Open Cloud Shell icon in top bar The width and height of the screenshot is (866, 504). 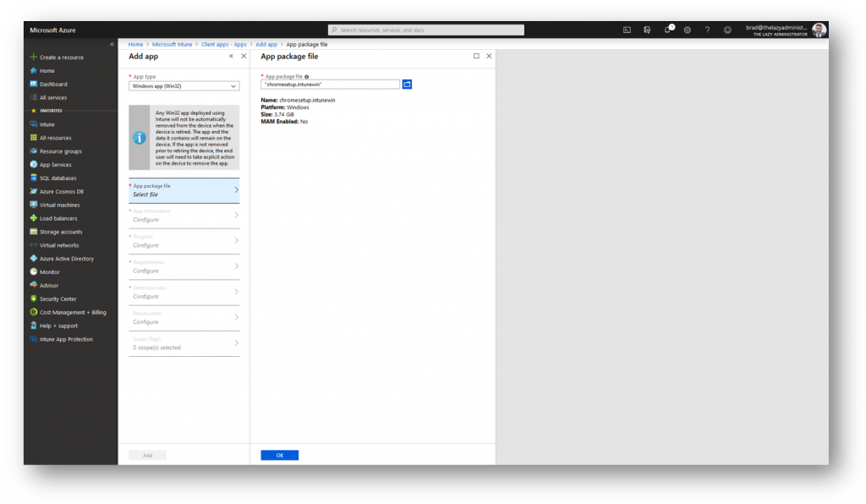pos(627,30)
